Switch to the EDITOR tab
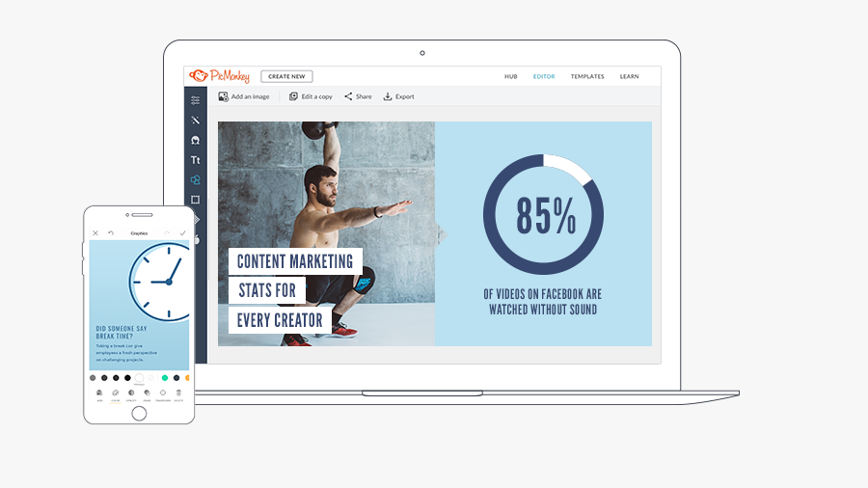Image resolution: width=868 pixels, height=488 pixels. 544,76
